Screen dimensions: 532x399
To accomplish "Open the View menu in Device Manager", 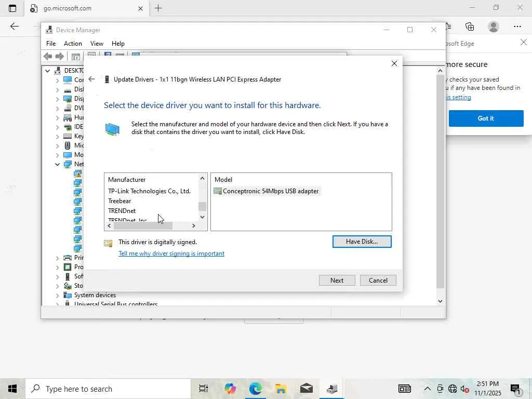I will pos(97,44).
